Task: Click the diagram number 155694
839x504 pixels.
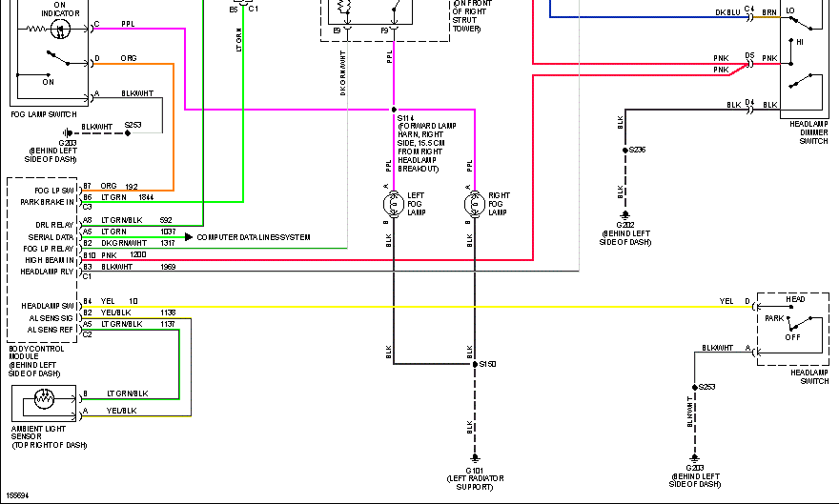Action: point(18,495)
